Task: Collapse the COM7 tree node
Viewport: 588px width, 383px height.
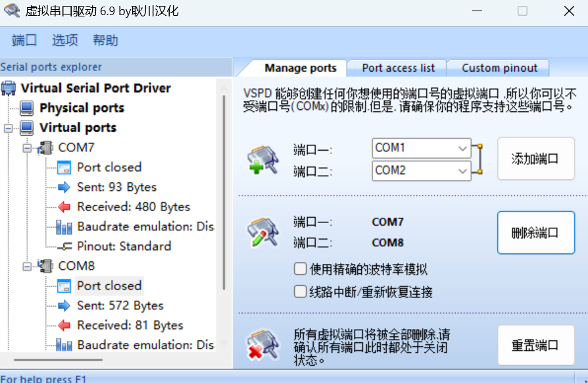Action: tap(27, 148)
